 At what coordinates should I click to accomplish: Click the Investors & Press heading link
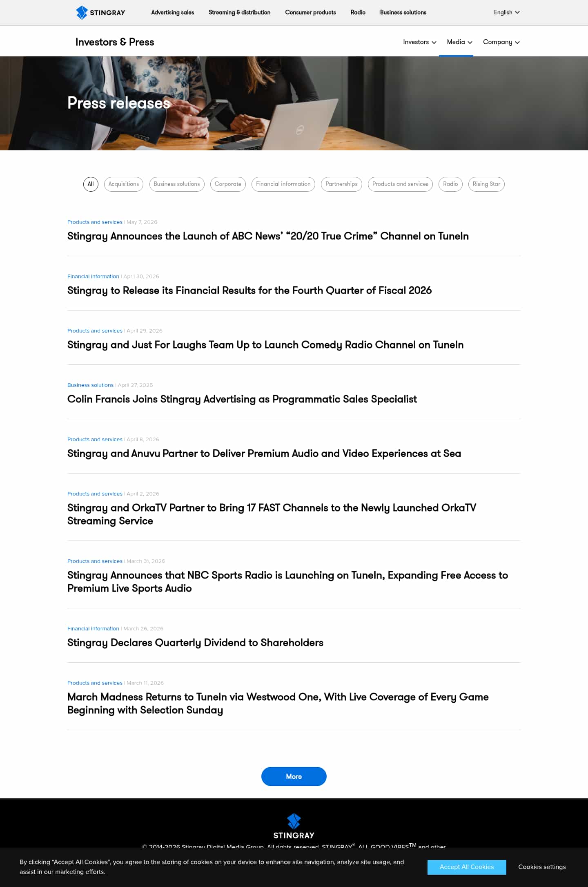click(115, 42)
